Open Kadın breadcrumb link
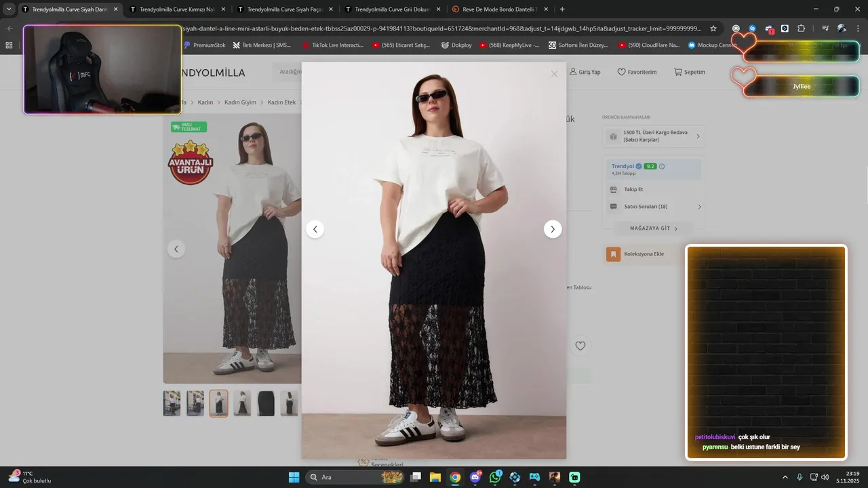Screen dimensions: 868x488 [x=205, y=102]
